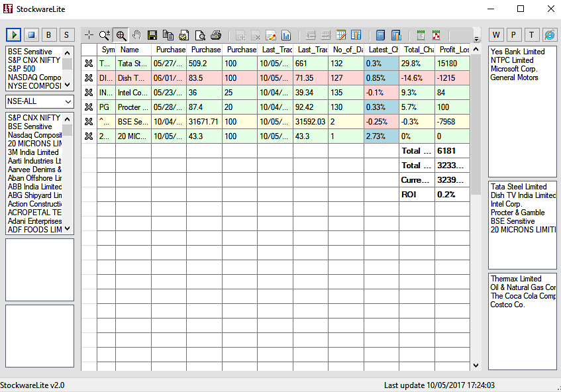Remove the Dish TV row with X

click(89, 78)
